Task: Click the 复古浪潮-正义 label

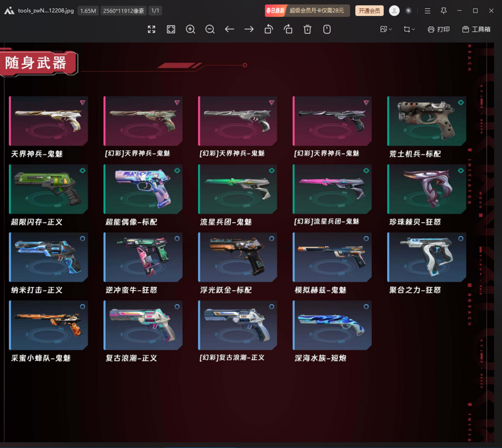Action: (x=132, y=358)
